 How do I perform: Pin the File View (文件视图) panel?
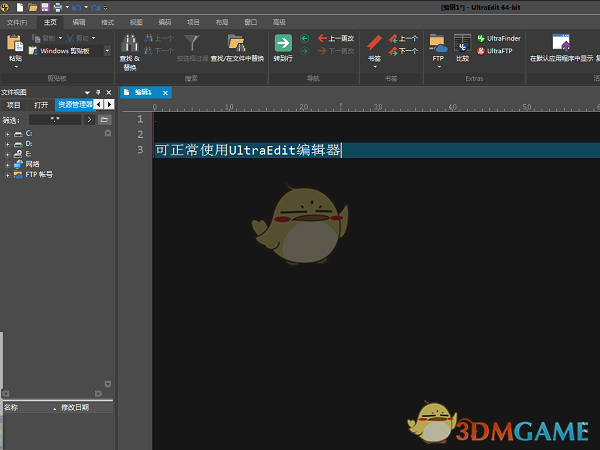click(x=97, y=91)
